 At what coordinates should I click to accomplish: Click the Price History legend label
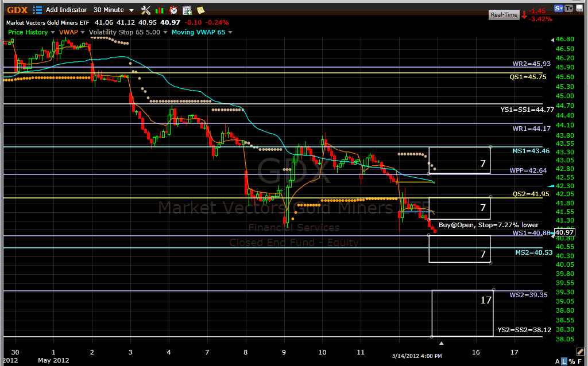28,32
